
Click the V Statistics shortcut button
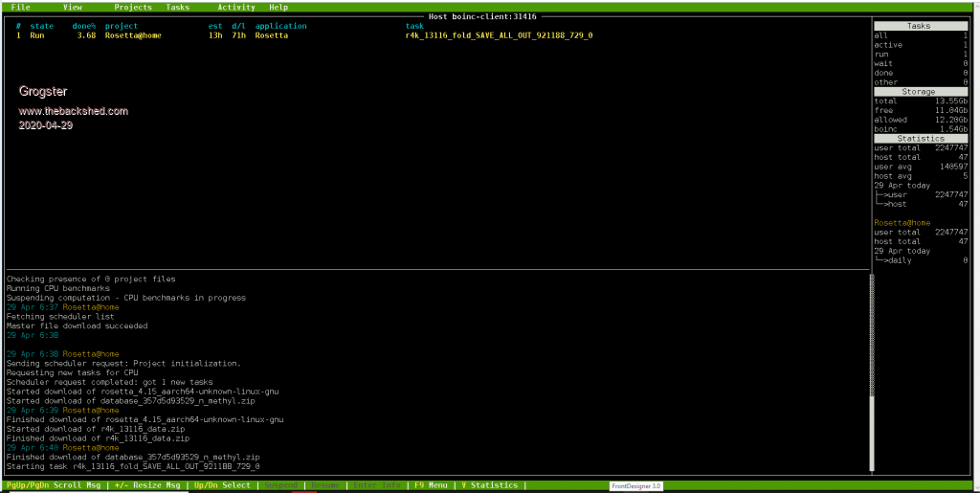coord(490,485)
